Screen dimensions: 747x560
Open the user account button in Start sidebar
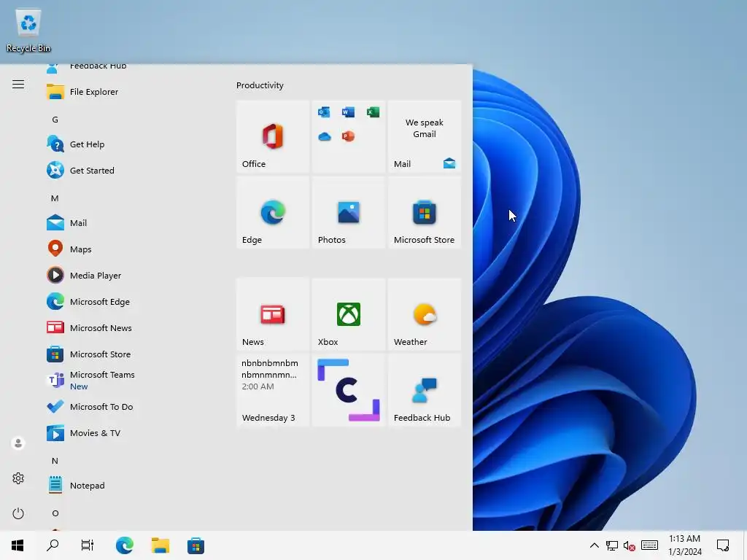18,443
